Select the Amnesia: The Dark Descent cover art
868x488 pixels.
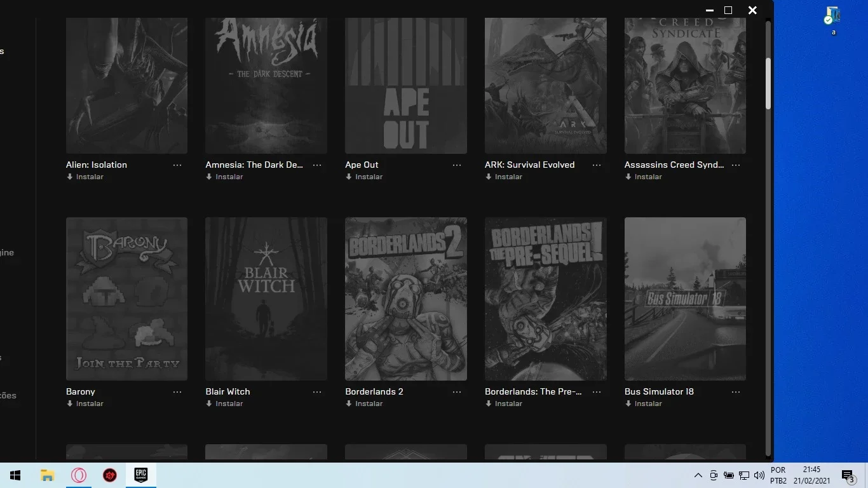[x=266, y=86]
